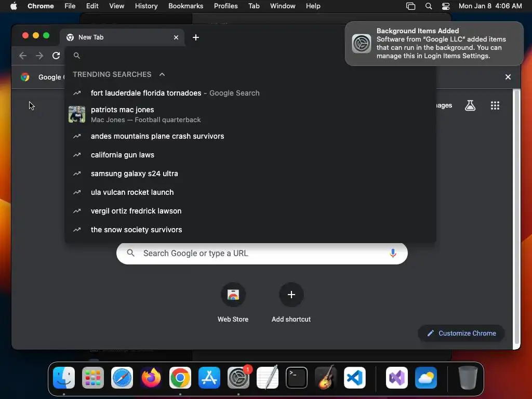Open the Bookmarks menu

tap(185, 6)
